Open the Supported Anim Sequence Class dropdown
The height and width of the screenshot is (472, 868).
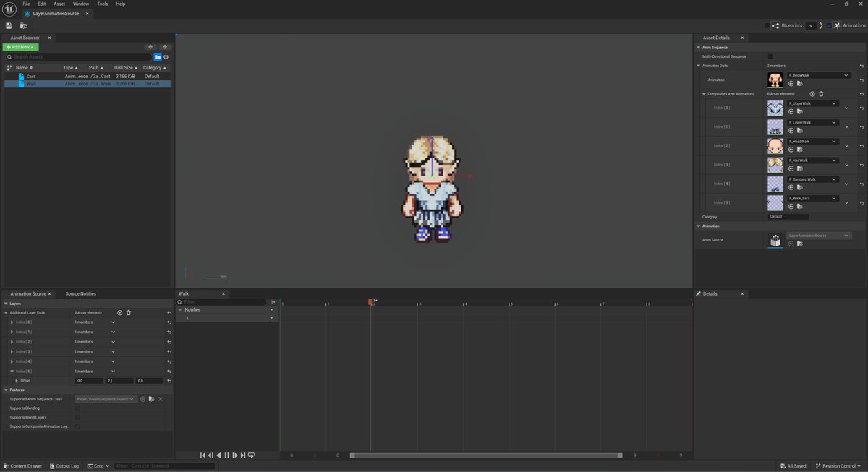point(106,399)
